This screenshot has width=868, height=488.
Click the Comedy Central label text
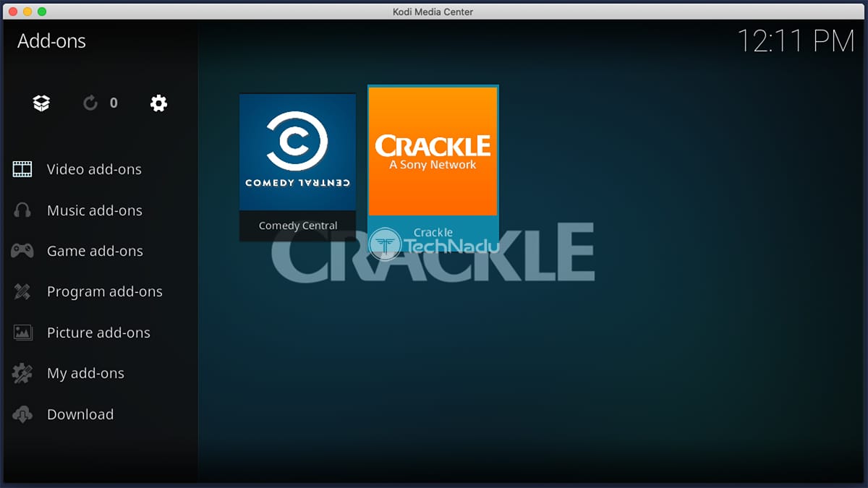point(298,226)
